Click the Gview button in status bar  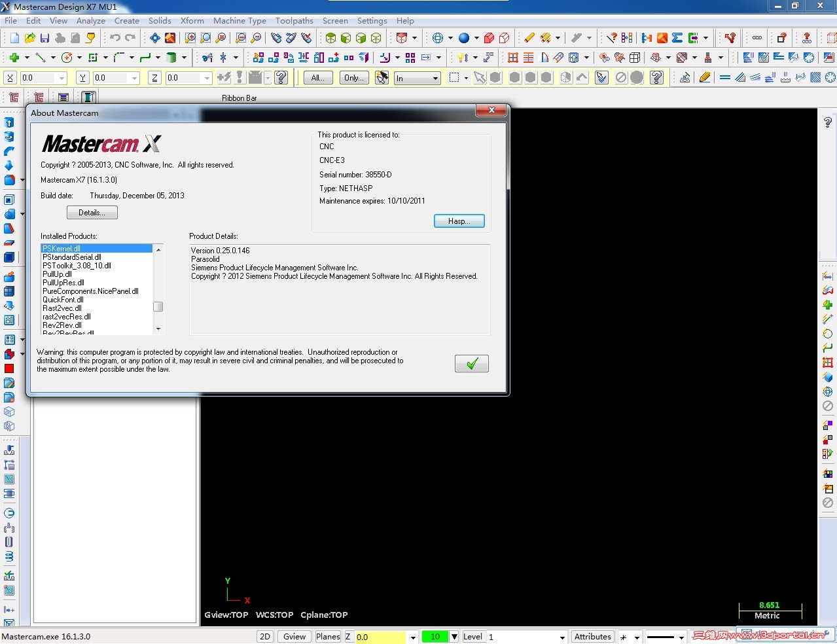[294, 637]
